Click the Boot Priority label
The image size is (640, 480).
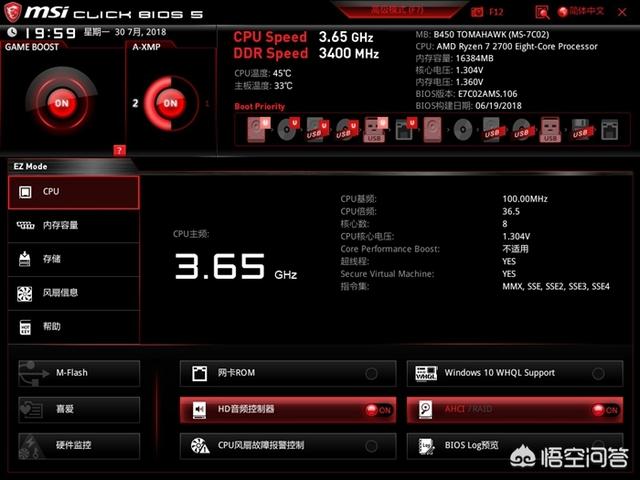click(x=260, y=107)
